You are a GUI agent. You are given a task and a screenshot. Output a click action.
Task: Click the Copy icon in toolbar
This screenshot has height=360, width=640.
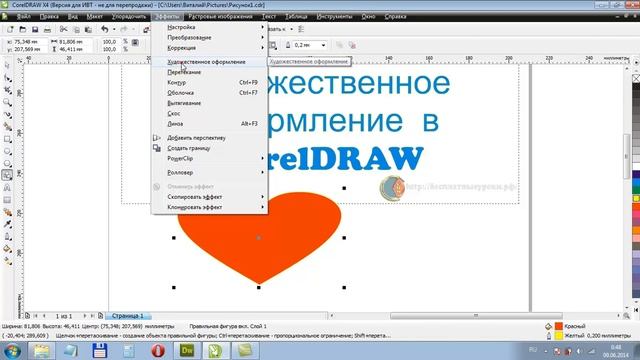(76, 29)
